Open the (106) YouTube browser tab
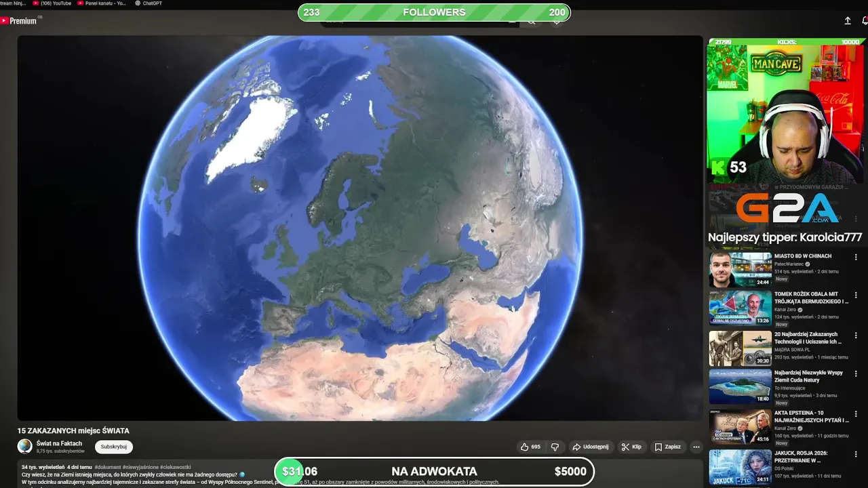 point(52,3)
